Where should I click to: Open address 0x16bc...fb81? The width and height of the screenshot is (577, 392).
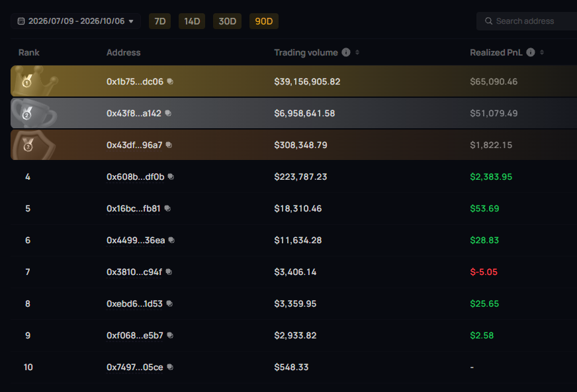[134, 208]
